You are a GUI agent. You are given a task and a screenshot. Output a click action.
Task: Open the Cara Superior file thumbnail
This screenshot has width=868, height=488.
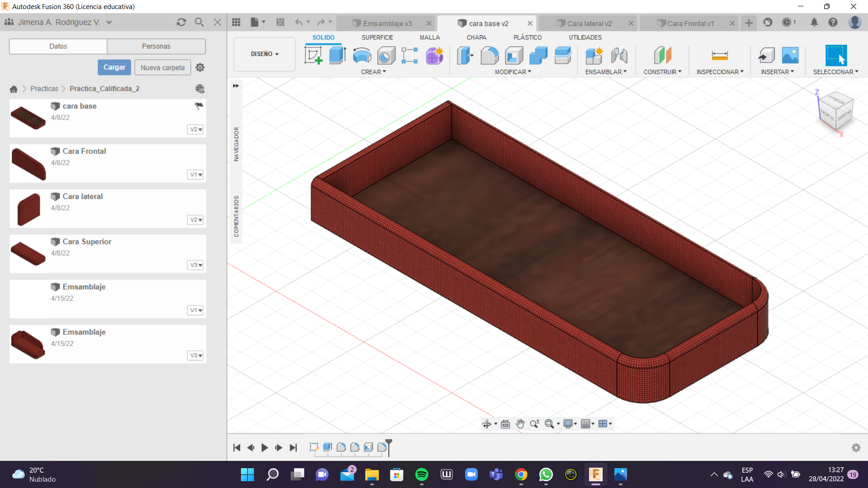pos(28,253)
